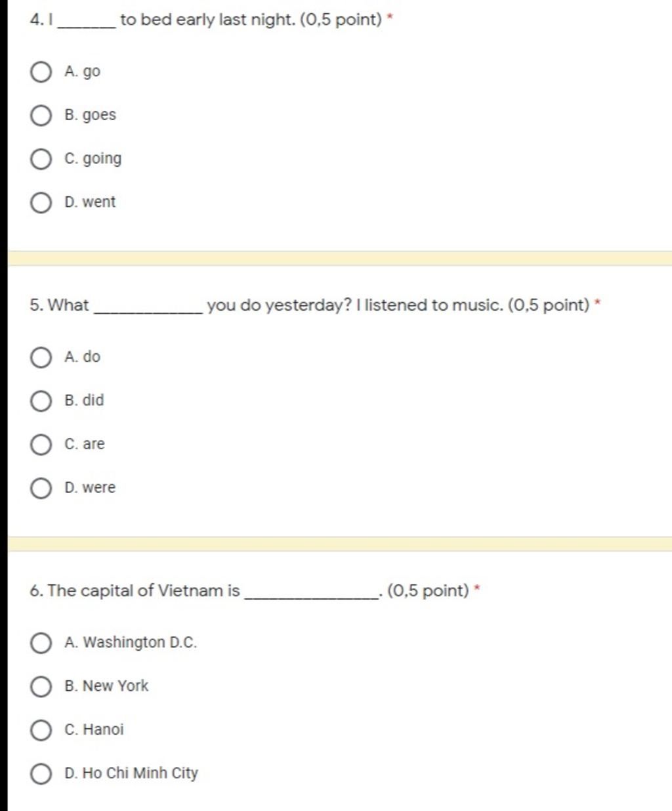Select the 'B. New York' option
The image size is (672, 811).
click(41, 686)
